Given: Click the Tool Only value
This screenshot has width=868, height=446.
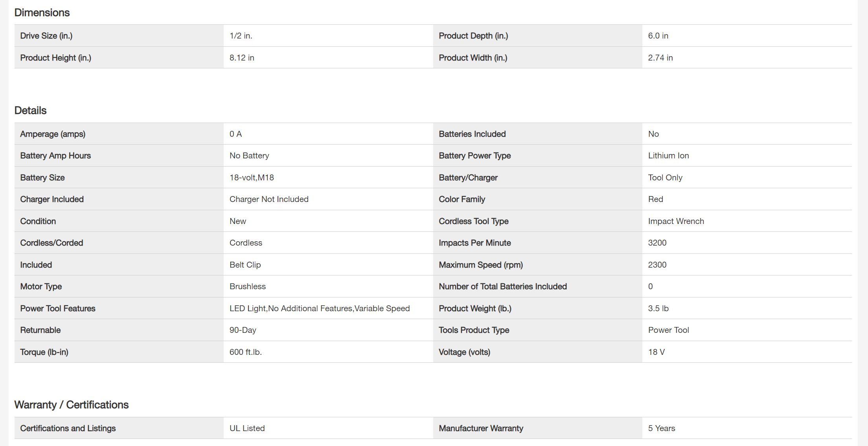Looking at the screenshot, I should click(x=665, y=178).
